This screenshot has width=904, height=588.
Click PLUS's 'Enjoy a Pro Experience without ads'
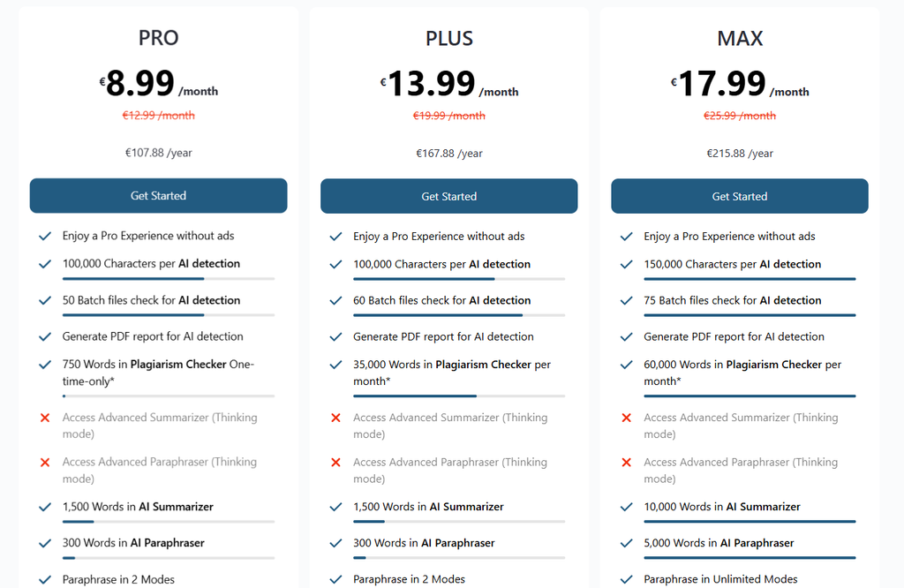(x=439, y=237)
